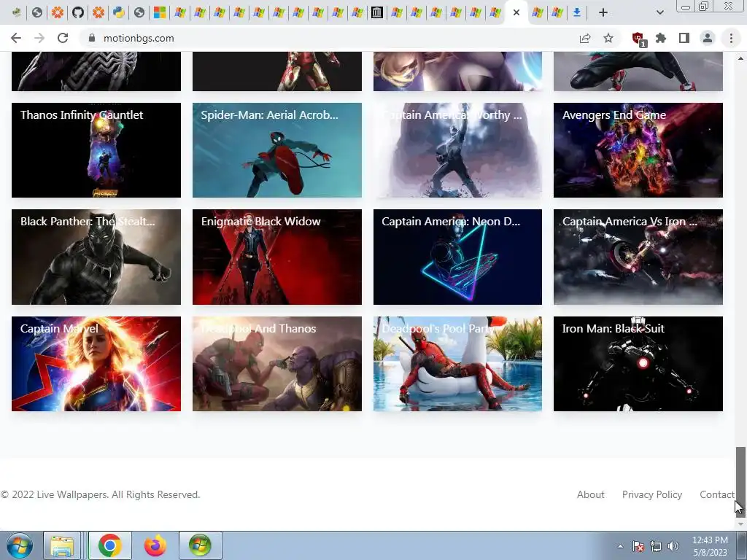Share this page using the share icon
Image resolution: width=747 pixels, height=560 pixels.
pos(585,38)
